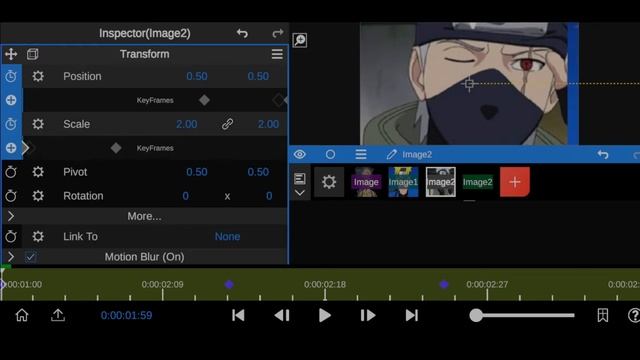Viewport: 640px width, 360px height.
Task: Click the anchor crosshair in preview
Action: (x=469, y=84)
